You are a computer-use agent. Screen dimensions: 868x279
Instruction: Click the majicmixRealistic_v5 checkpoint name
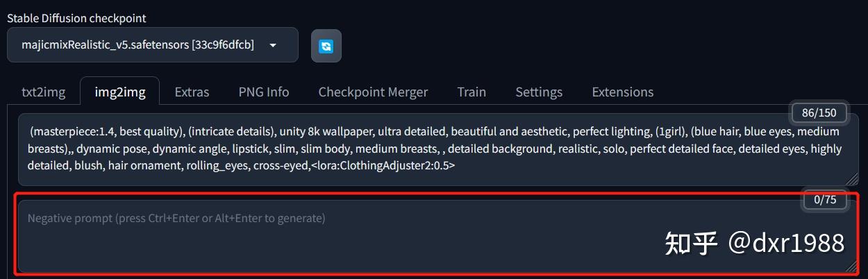point(137,45)
